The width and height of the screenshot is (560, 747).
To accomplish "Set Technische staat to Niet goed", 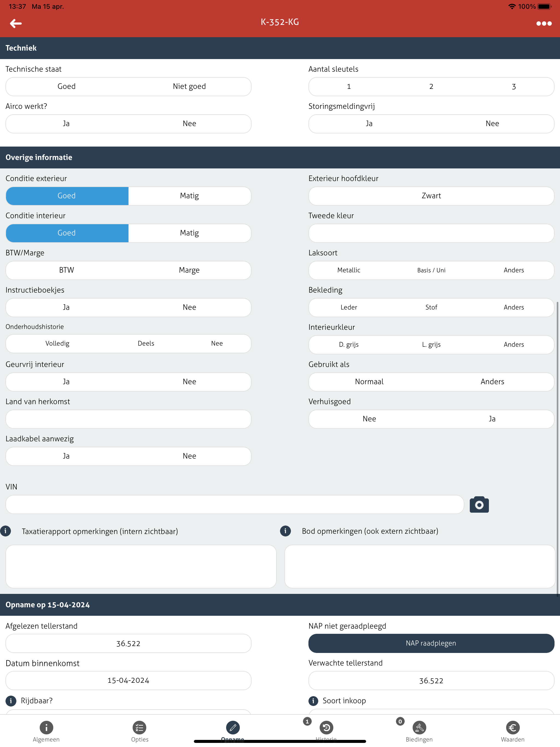I will click(189, 86).
